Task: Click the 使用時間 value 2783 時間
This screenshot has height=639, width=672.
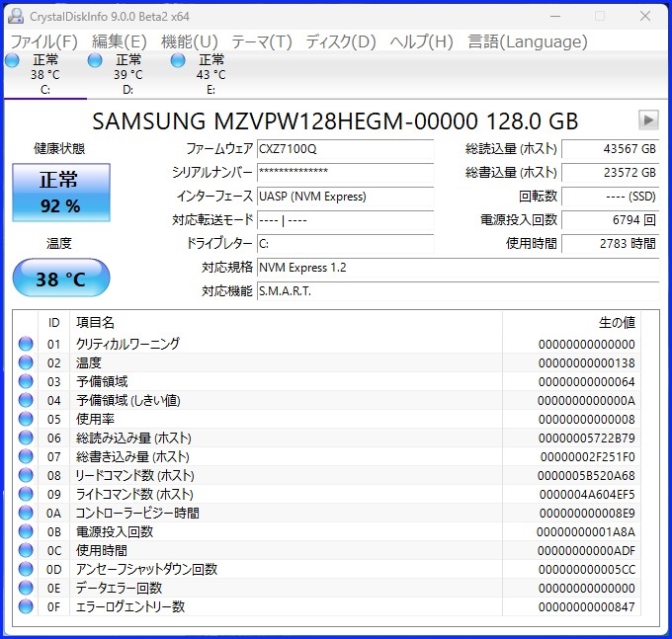Action: [611, 244]
